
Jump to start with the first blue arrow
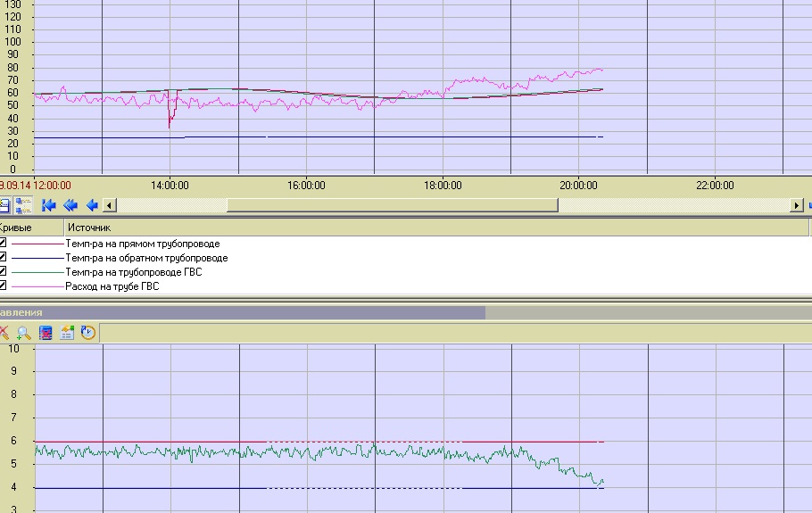point(49,205)
